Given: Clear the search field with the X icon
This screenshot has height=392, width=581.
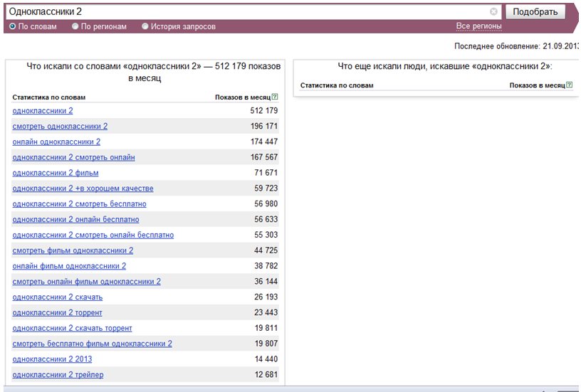Looking at the screenshot, I should pyautogui.click(x=493, y=11).
